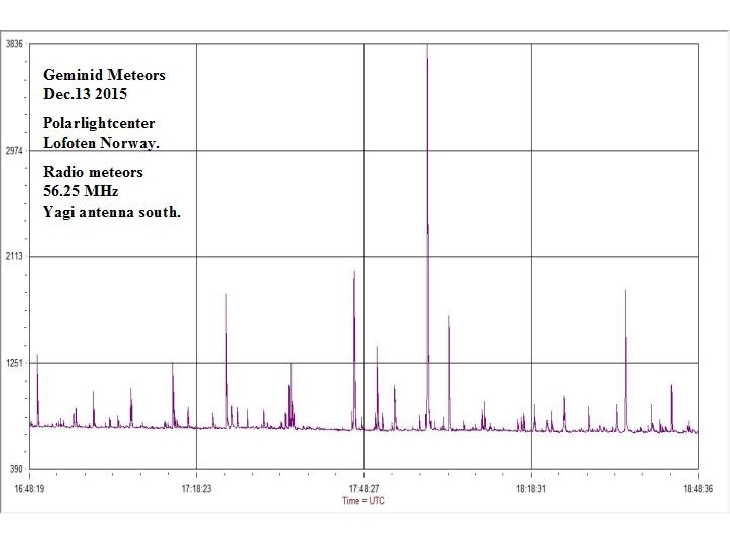Click the 2974 y-axis value
The image size is (730, 548).
(x=15, y=151)
